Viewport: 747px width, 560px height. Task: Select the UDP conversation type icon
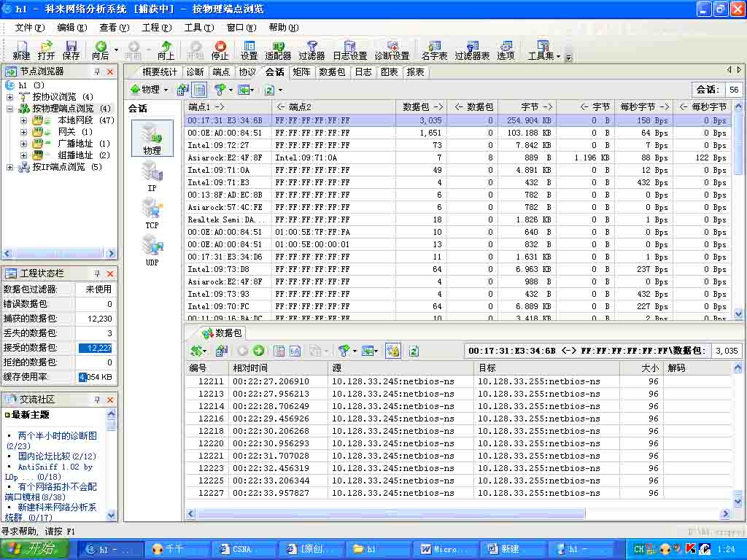point(152,250)
